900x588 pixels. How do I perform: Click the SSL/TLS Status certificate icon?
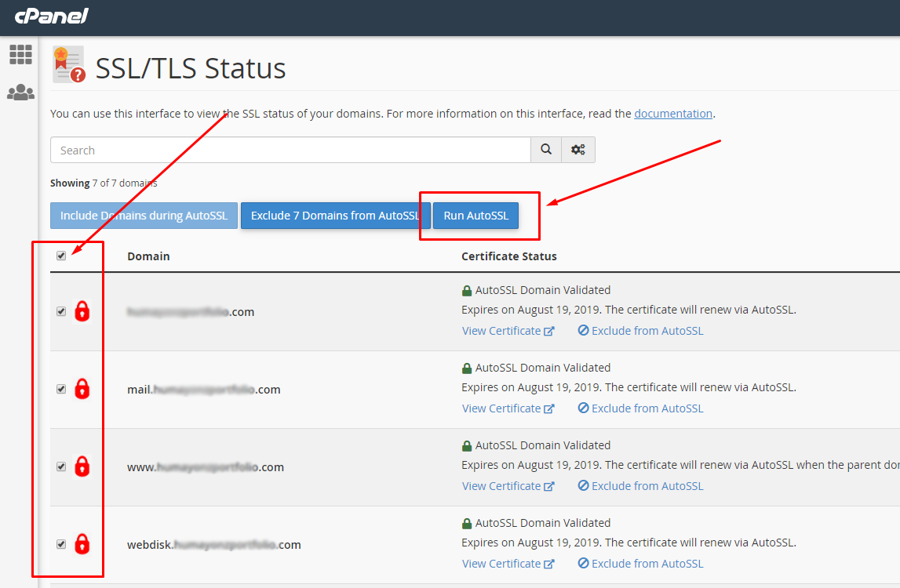[x=69, y=64]
